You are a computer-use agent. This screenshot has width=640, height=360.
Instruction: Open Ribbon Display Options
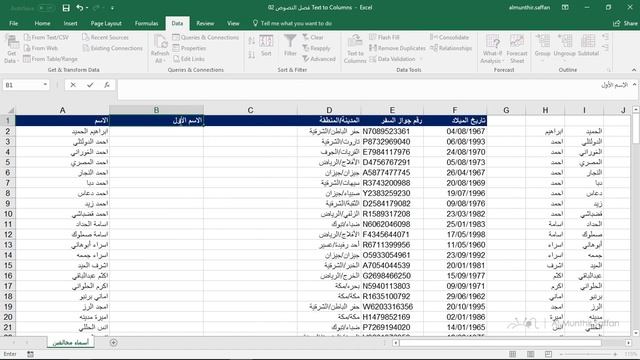point(565,7)
